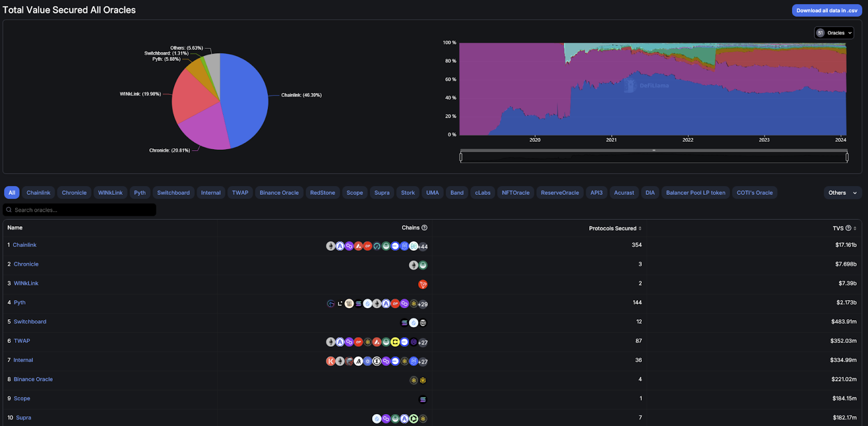Click the Tron icon in WINkLink row
The height and width of the screenshot is (426, 868).
point(423,284)
